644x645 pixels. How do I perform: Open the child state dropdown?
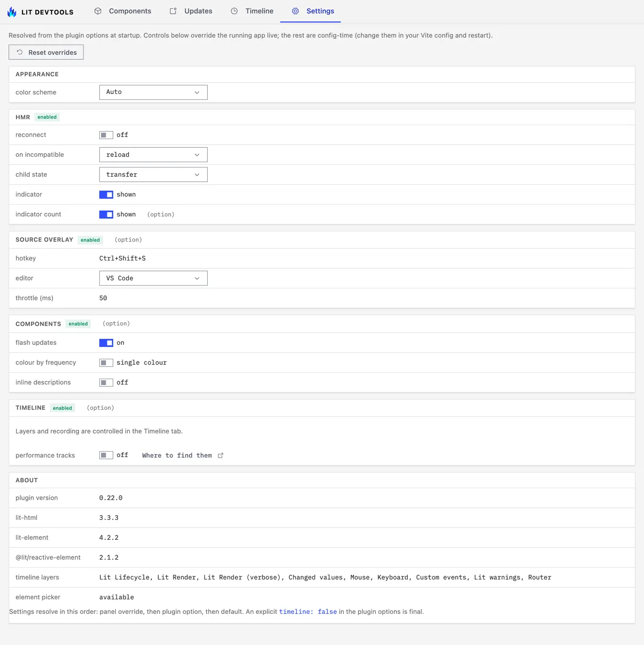(153, 175)
